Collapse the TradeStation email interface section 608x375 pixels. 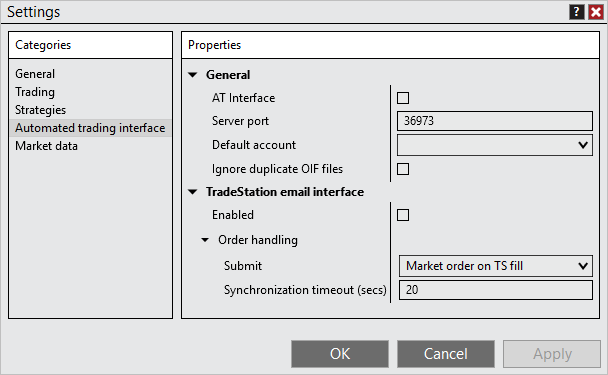[x=193, y=192]
